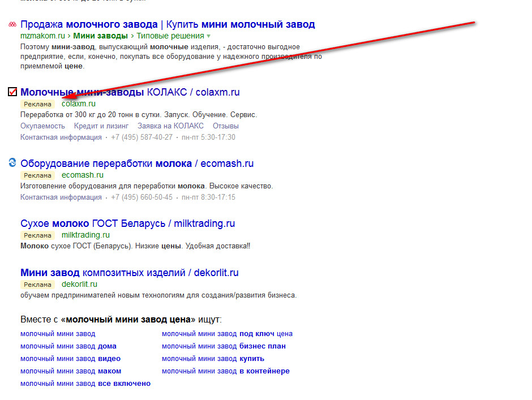Select related search 'молочный мини завод маком'
The height and width of the screenshot is (400, 532).
point(71,371)
